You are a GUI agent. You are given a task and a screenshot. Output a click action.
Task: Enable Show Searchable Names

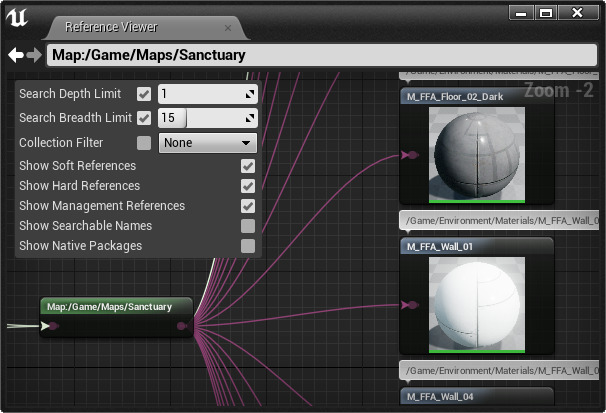pyautogui.click(x=248, y=226)
